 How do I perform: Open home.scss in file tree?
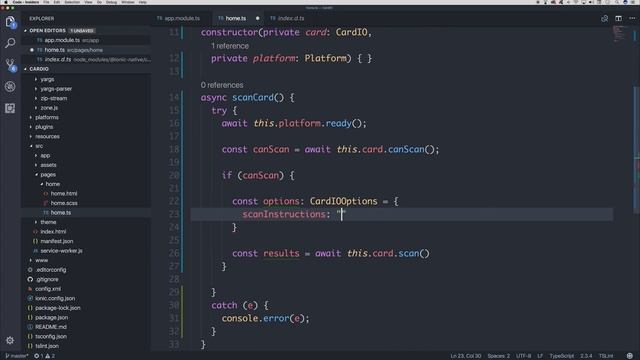click(x=64, y=203)
